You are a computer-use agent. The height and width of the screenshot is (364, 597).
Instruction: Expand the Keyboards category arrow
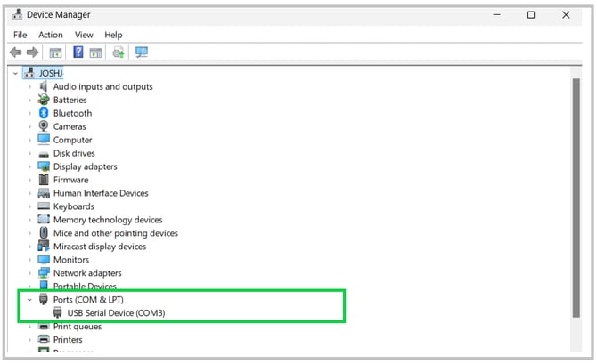pos(29,206)
